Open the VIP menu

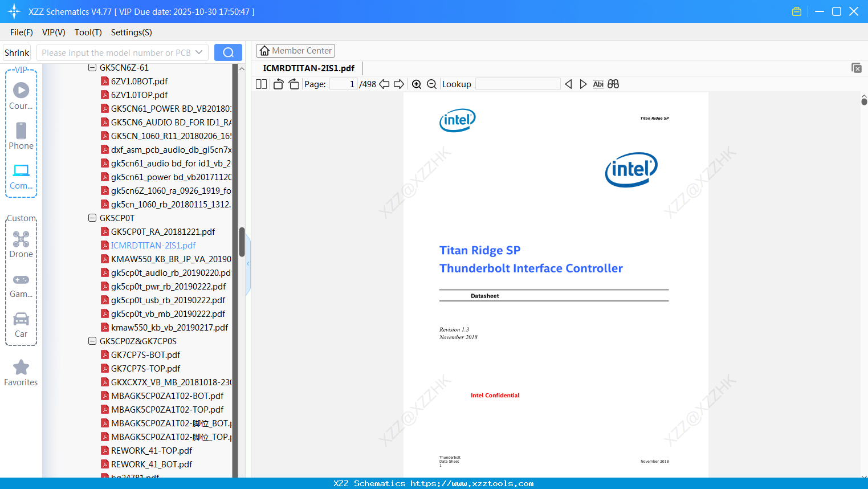click(x=54, y=32)
